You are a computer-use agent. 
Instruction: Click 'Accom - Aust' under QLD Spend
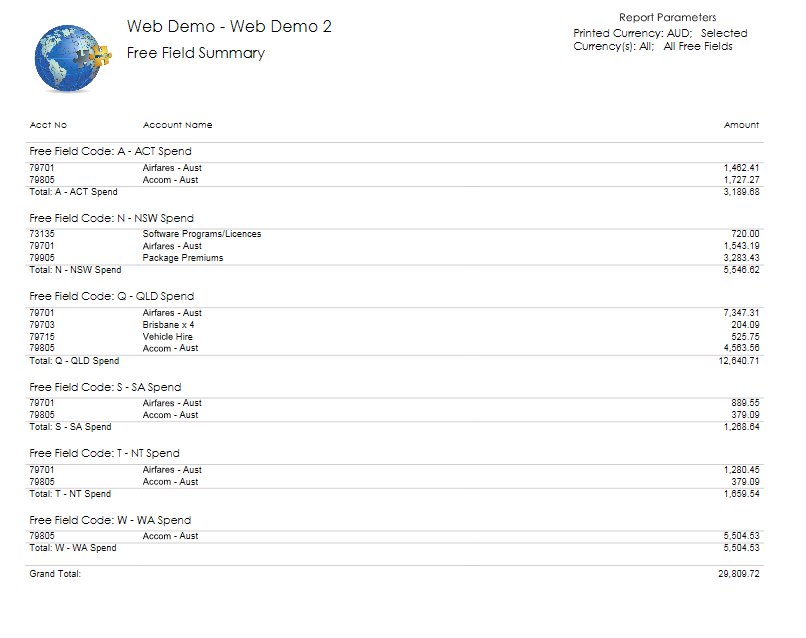click(x=170, y=348)
